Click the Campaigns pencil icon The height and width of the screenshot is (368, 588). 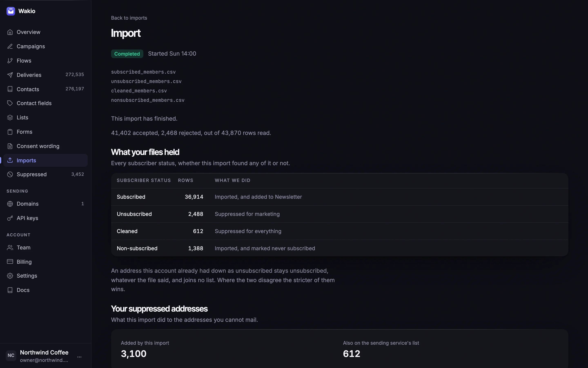(x=10, y=46)
